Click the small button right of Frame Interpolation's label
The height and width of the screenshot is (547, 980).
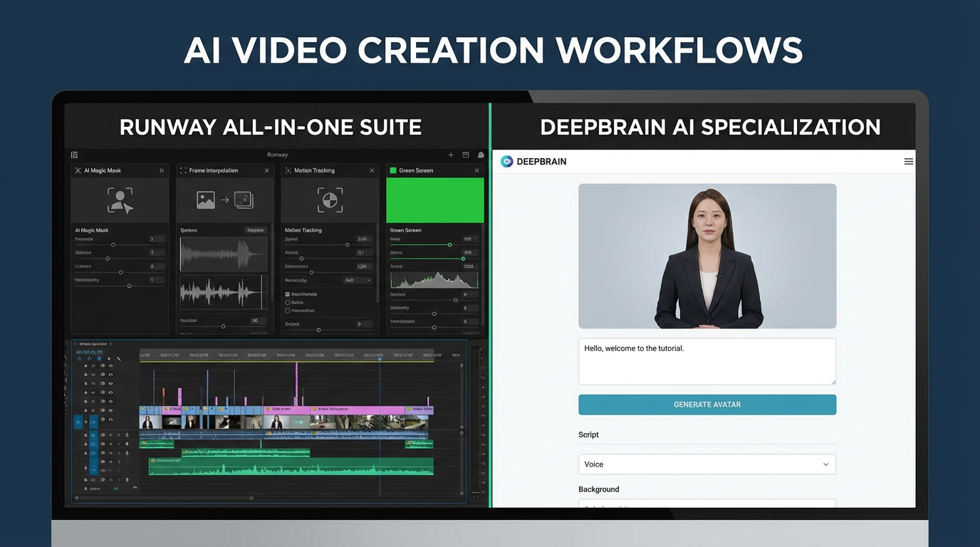256,230
